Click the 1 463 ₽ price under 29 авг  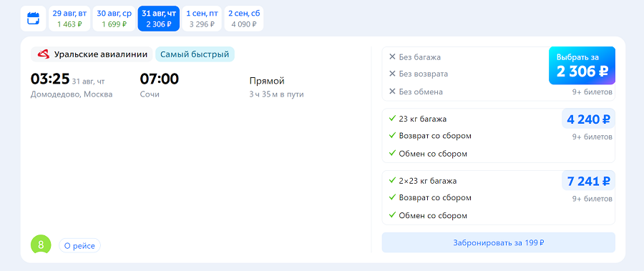tap(69, 24)
